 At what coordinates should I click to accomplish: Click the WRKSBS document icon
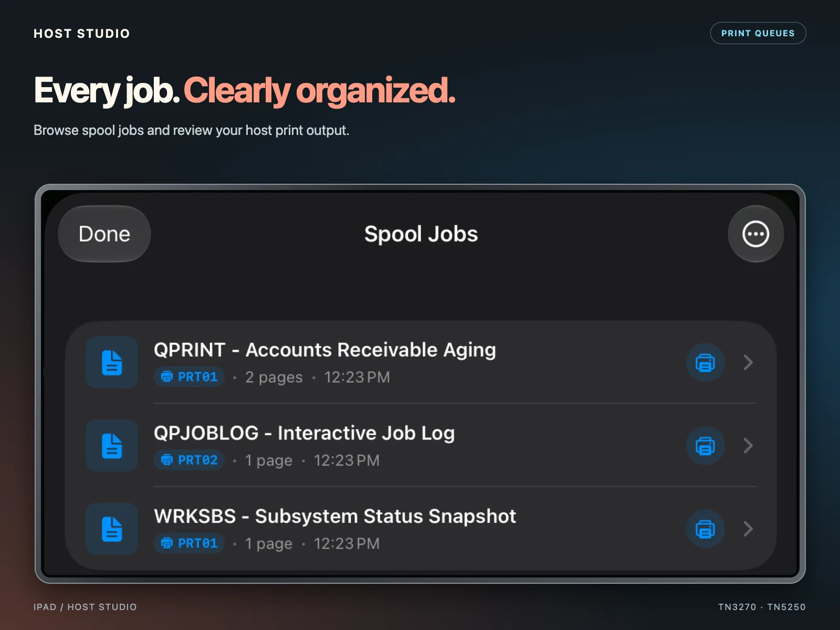(x=112, y=529)
